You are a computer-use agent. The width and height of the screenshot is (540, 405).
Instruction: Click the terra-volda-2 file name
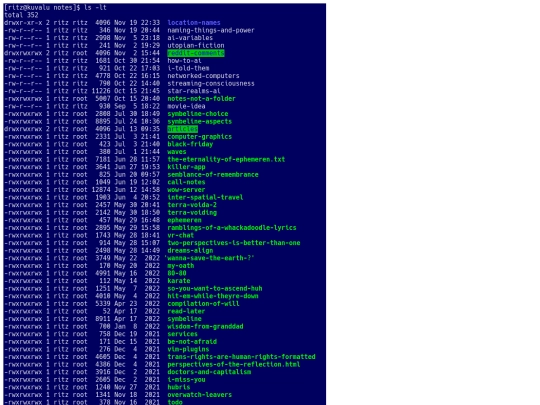(x=192, y=205)
